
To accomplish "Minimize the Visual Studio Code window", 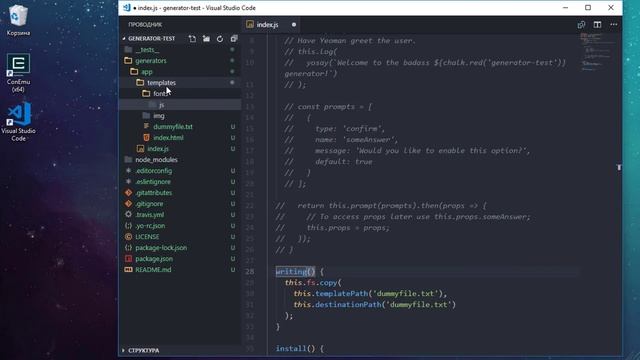I will point(565,8).
